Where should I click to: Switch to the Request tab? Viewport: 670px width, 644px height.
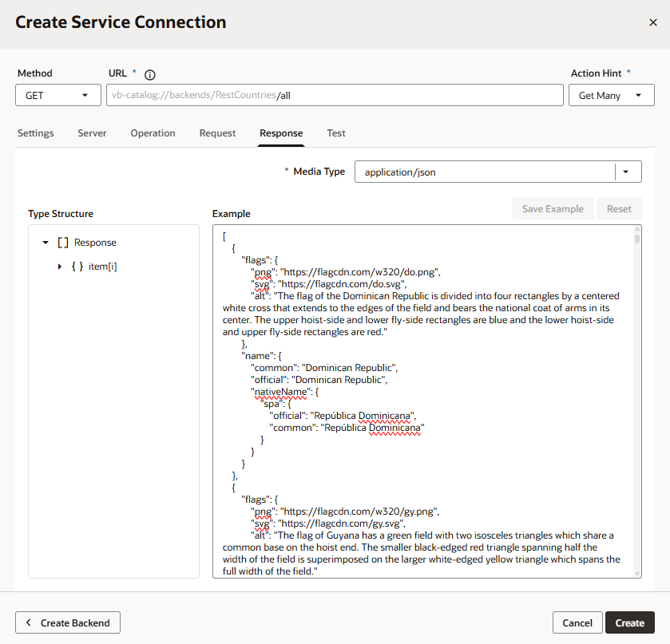coord(217,133)
